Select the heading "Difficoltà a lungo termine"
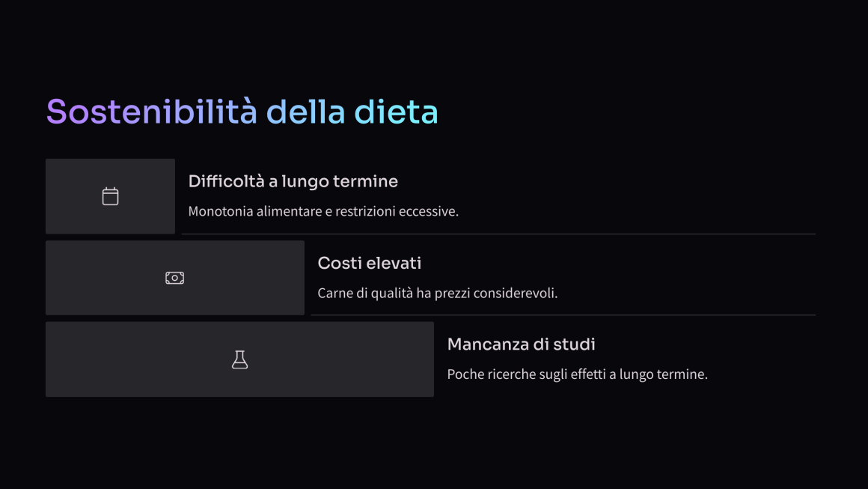The image size is (868, 489). point(293,182)
